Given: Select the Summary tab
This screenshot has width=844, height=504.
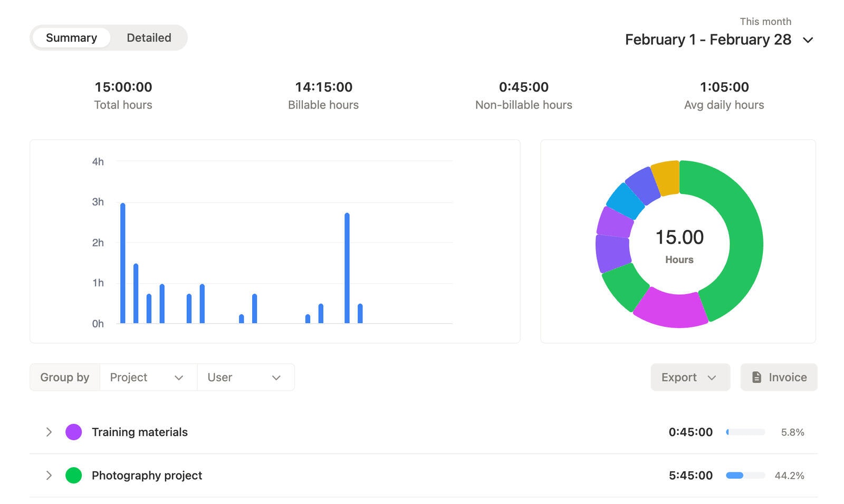Looking at the screenshot, I should [x=71, y=37].
